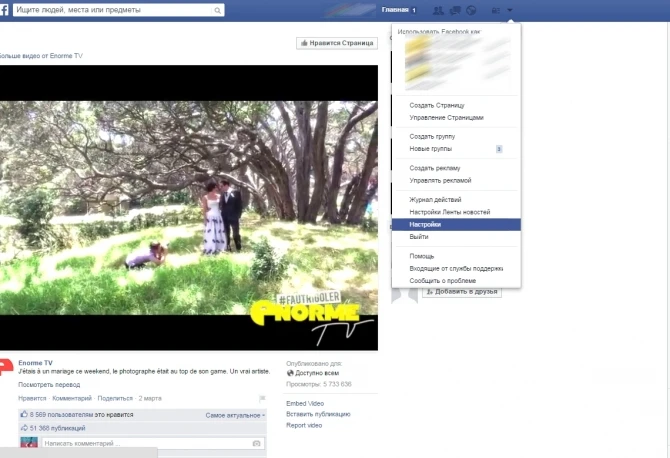Click the camera icon in comment box
670x458 pixels.
(x=256, y=443)
